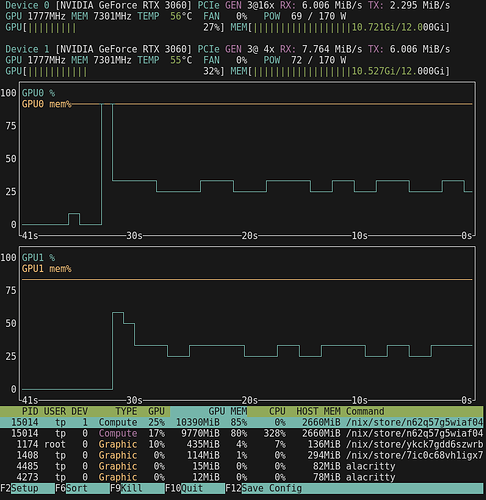Screen dimensions: 486x500
Task: Click the Device 0 label
Action: [27, 5]
